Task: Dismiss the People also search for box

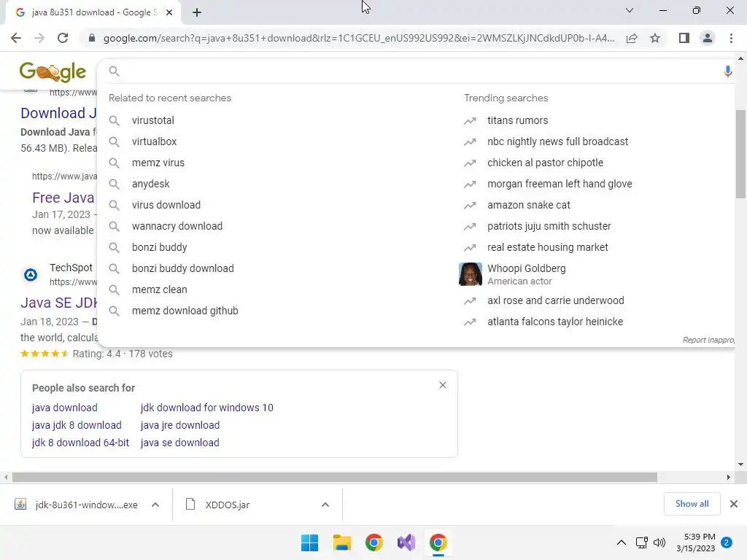Action: pyautogui.click(x=443, y=385)
